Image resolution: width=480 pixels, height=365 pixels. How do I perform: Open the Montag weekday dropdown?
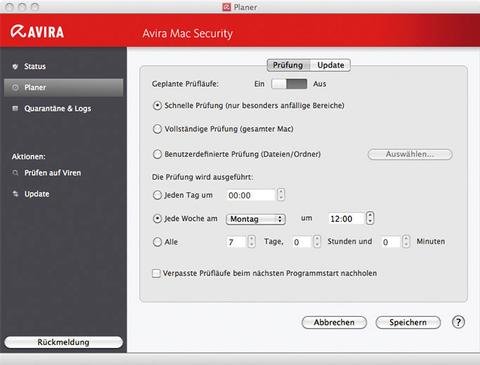(x=256, y=219)
